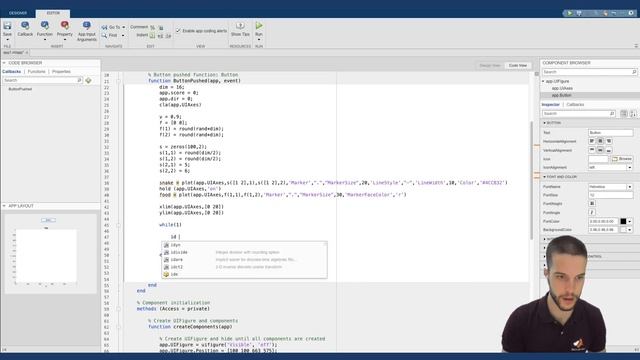The height and width of the screenshot is (360, 640).
Task: Collapse app.UIFigure tree node
Action: 543,81
